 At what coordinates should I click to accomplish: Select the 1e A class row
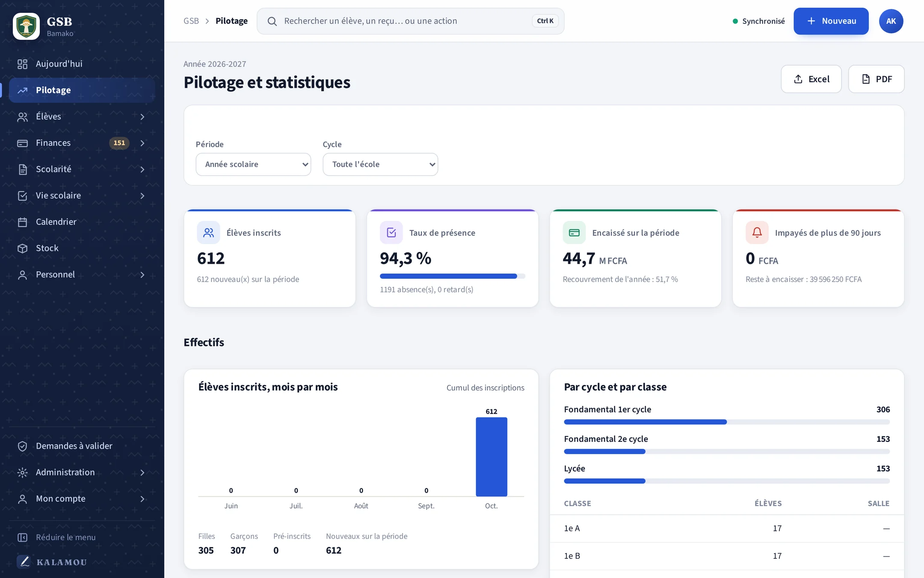[727, 528]
